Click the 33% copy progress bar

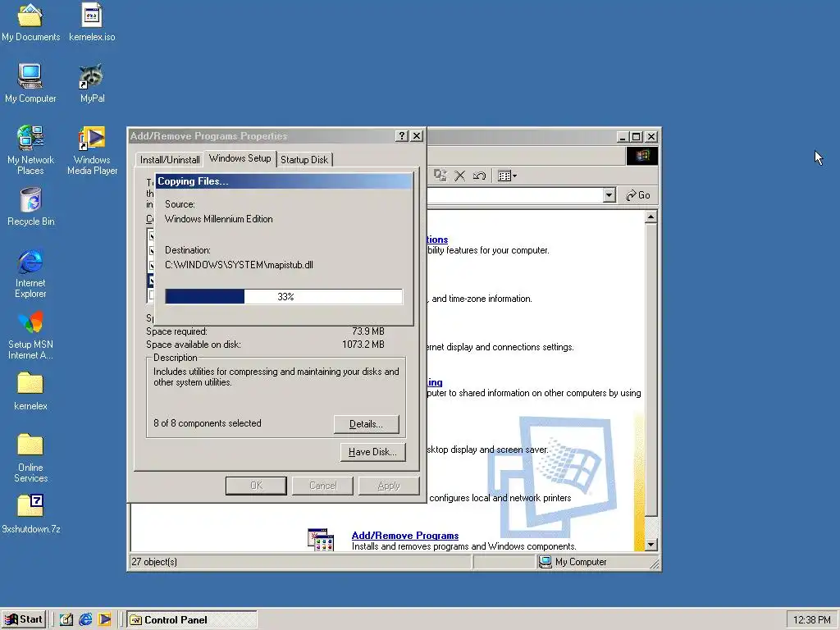(284, 296)
